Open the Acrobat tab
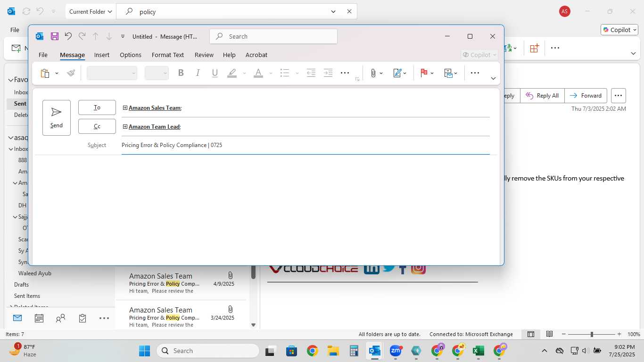Viewport: 644px width, 362px height. 256,55
